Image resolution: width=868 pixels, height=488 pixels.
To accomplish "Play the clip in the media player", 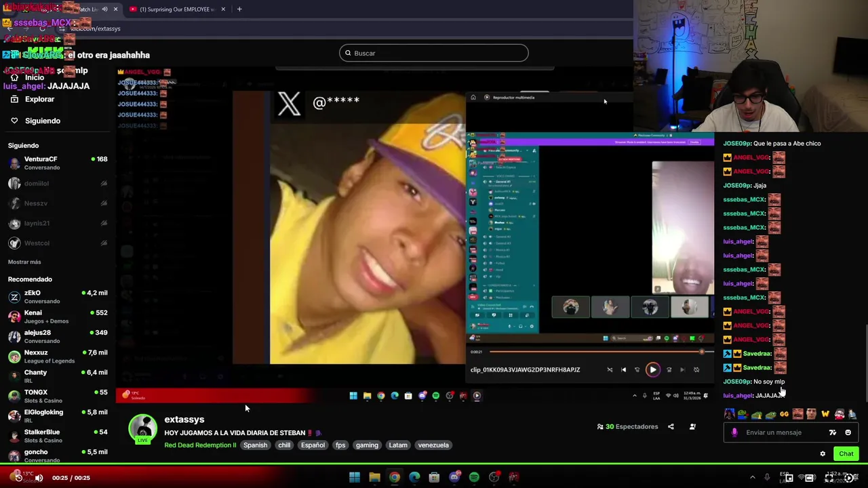I will (x=652, y=369).
